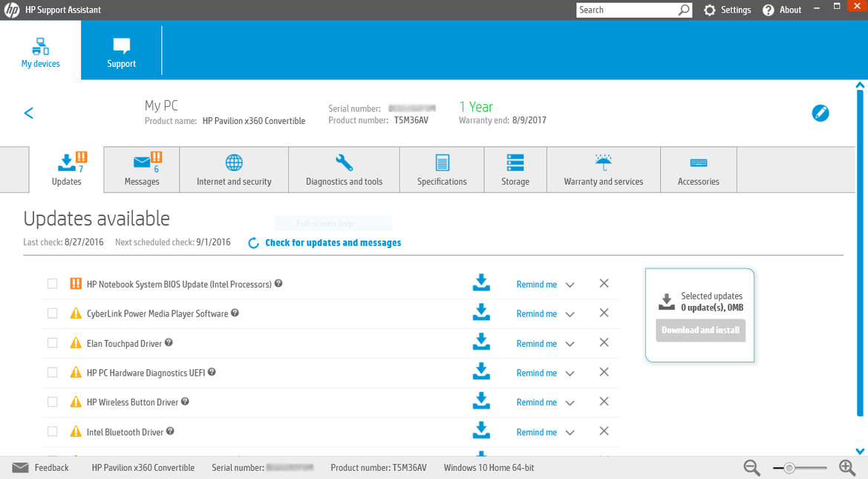Viewport: 868px width, 479px height.
Task: Go to the My devices section
Action: 40,51
